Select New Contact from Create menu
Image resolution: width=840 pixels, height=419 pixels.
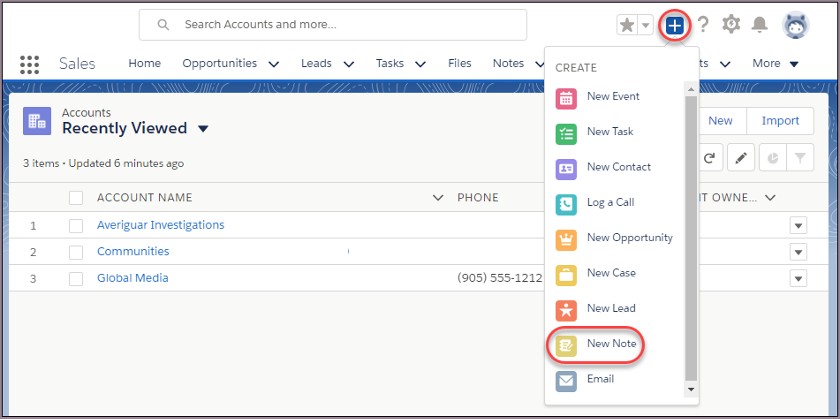pyautogui.click(x=619, y=169)
